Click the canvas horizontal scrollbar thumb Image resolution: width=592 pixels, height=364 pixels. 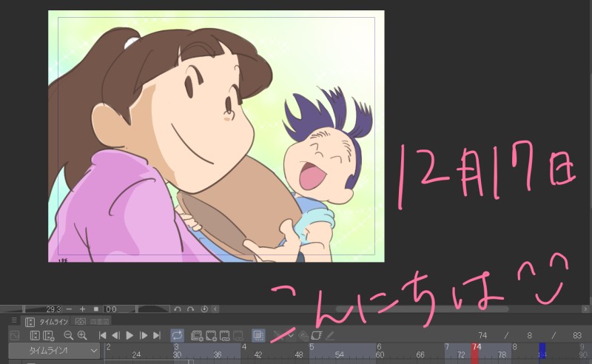(x=422, y=309)
